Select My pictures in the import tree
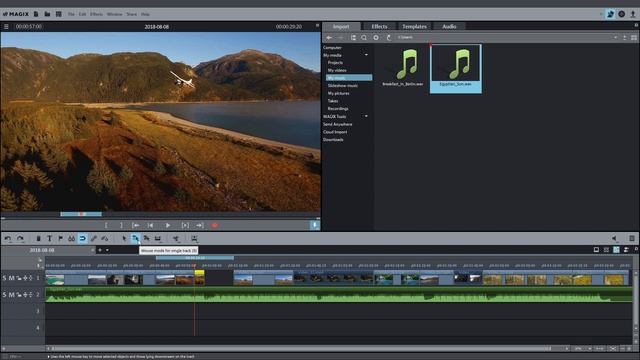 338,93
